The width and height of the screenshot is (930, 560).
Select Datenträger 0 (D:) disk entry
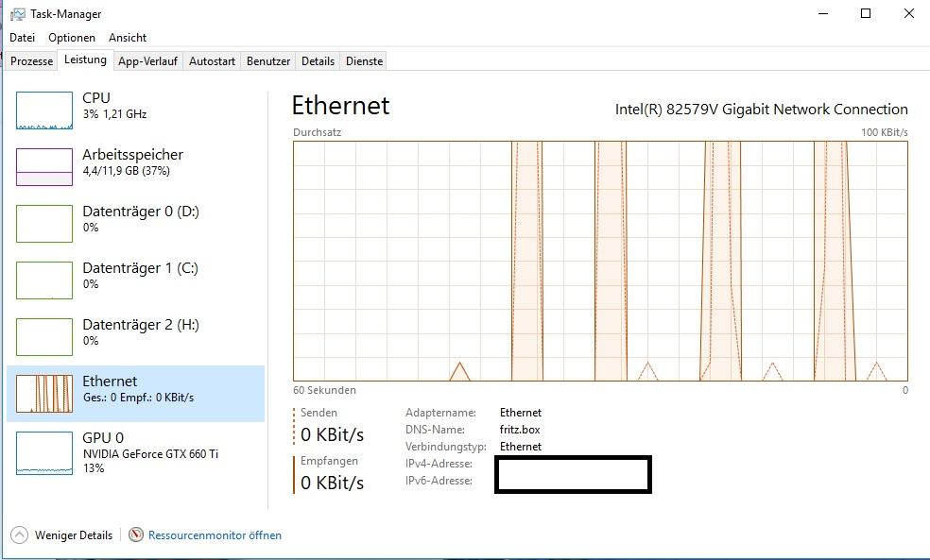click(135, 224)
